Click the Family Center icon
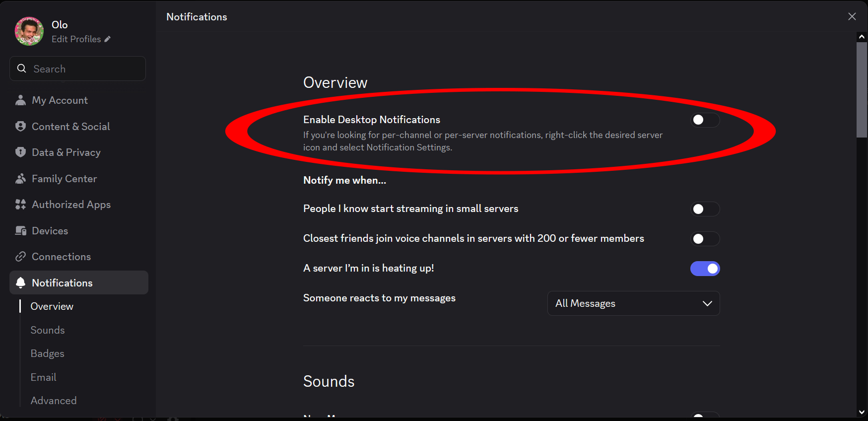The height and width of the screenshot is (421, 868). click(20, 179)
